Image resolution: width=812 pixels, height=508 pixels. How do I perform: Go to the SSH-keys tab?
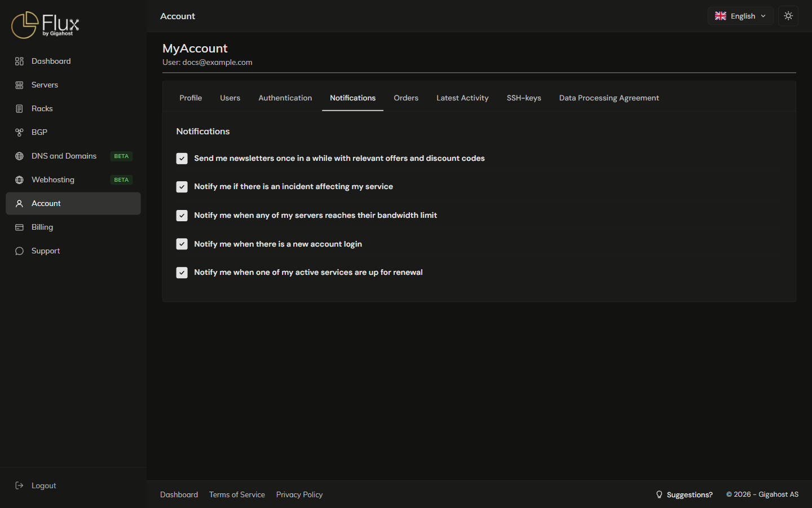[x=524, y=98]
